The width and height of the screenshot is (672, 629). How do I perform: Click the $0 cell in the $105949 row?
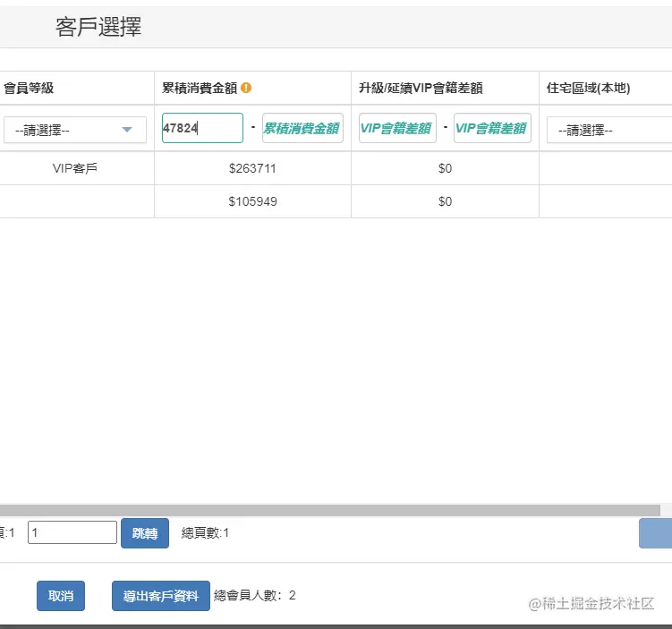[445, 201]
